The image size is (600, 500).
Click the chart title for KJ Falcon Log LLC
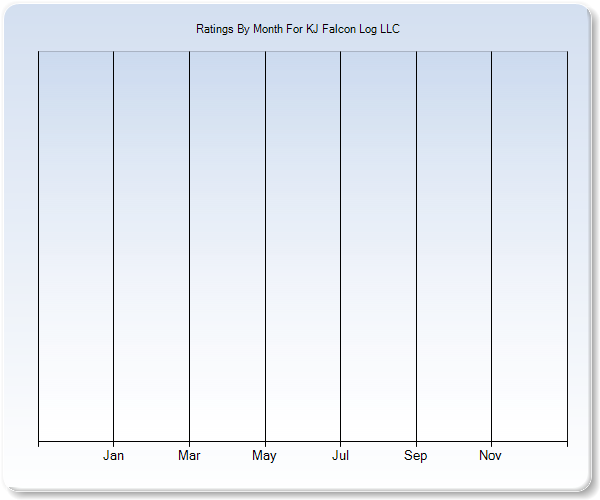click(297, 29)
